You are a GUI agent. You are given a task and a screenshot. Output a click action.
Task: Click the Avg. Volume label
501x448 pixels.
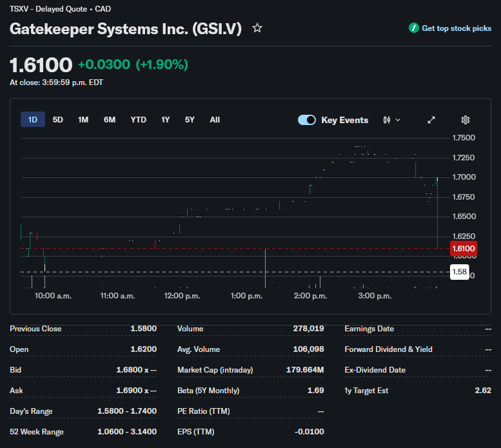(199, 349)
